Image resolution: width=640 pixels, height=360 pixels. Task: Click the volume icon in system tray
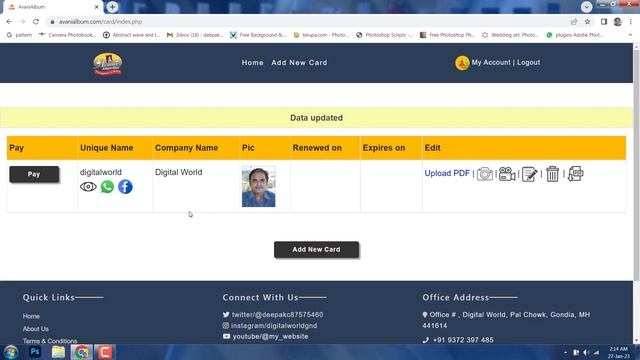coord(586,352)
